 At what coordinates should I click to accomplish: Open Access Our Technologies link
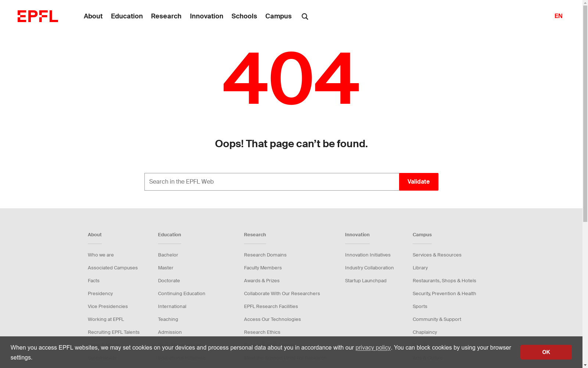point(272,319)
